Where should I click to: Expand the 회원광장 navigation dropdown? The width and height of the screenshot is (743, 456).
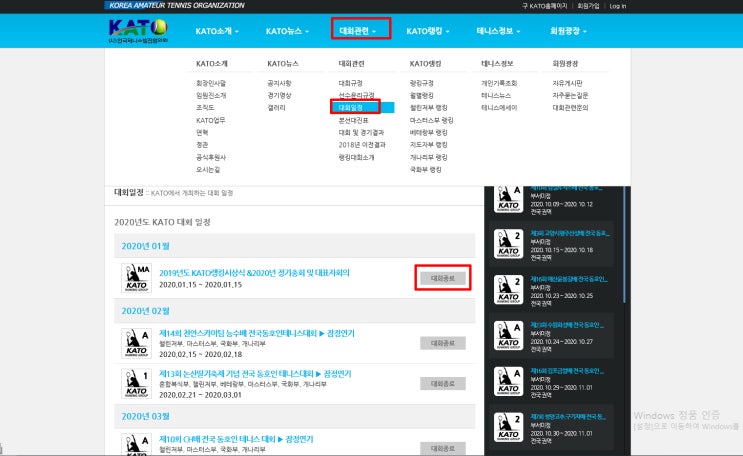click(568, 31)
